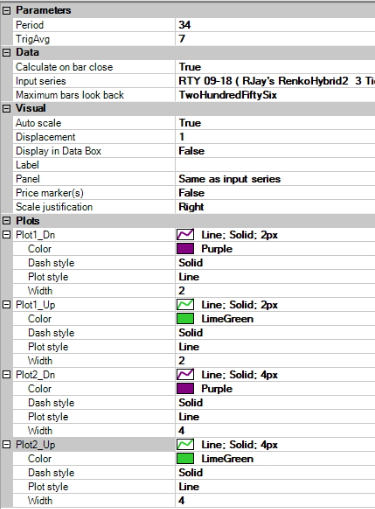The image size is (375, 509).
Task: Open Plot2_Dn Dash style Solid value
Action: tap(275, 403)
